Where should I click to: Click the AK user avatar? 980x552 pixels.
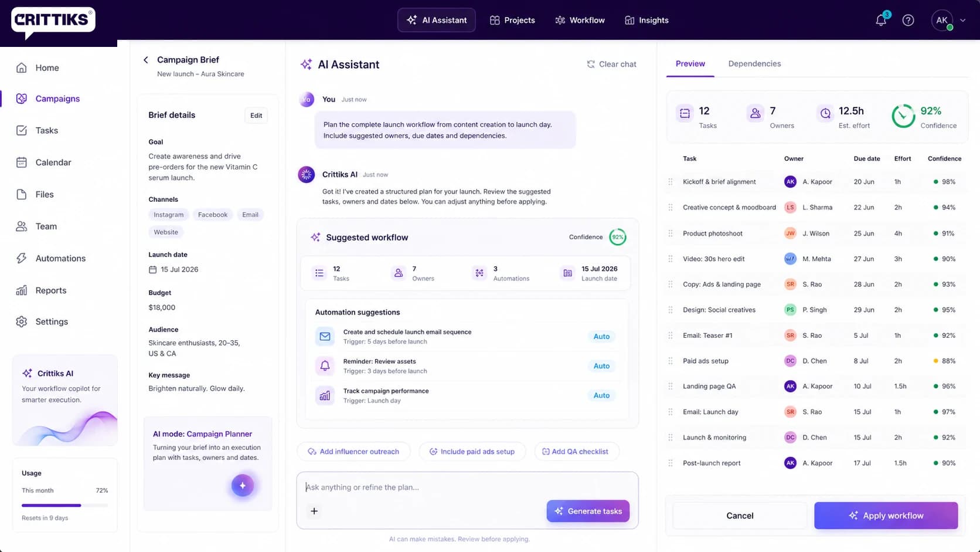[942, 20]
